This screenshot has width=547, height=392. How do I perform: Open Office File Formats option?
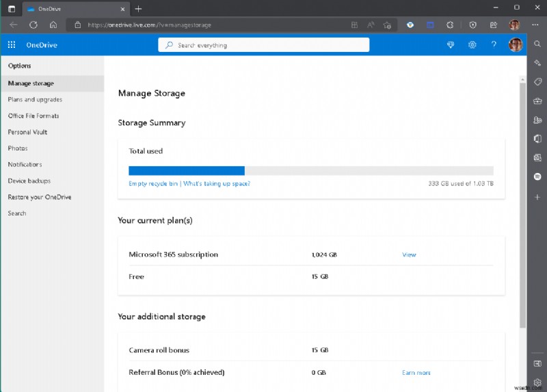(x=34, y=116)
